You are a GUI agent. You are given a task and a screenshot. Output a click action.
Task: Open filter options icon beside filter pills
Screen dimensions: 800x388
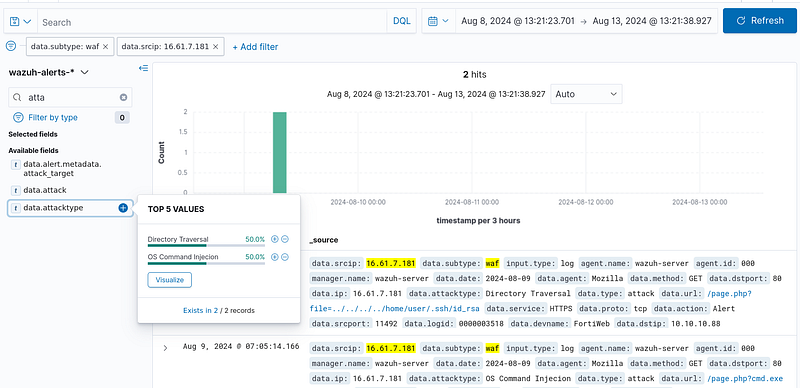point(11,46)
